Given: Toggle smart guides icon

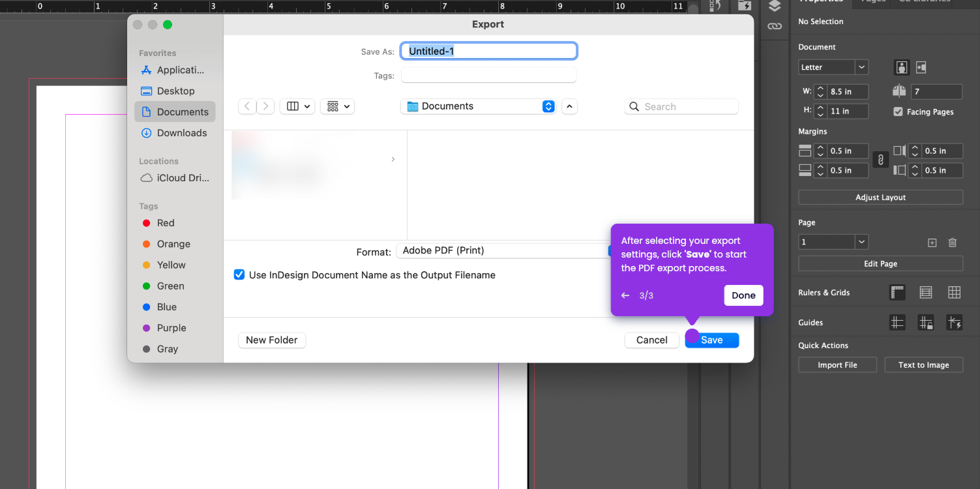Looking at the screenshot, I should tap(955, 322).
